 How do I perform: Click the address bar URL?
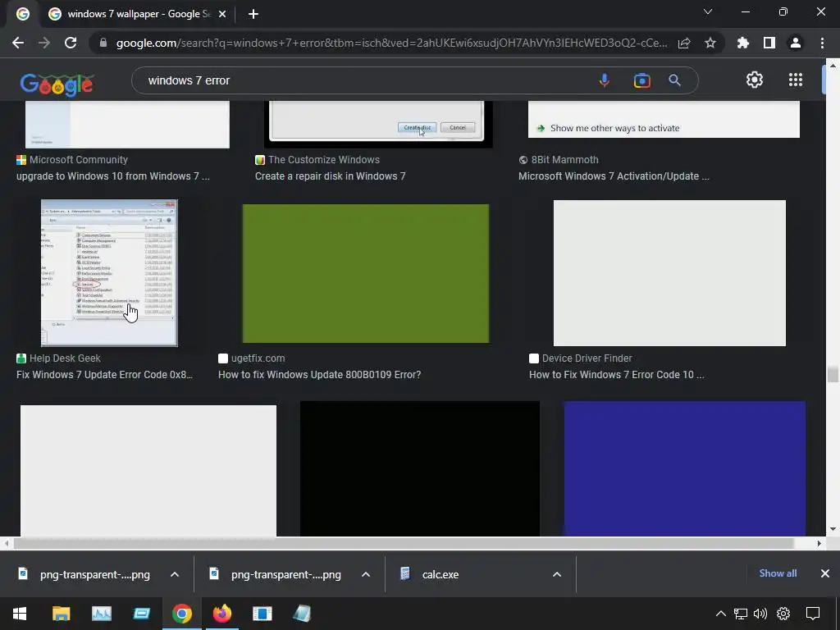(x=391, y=43)
